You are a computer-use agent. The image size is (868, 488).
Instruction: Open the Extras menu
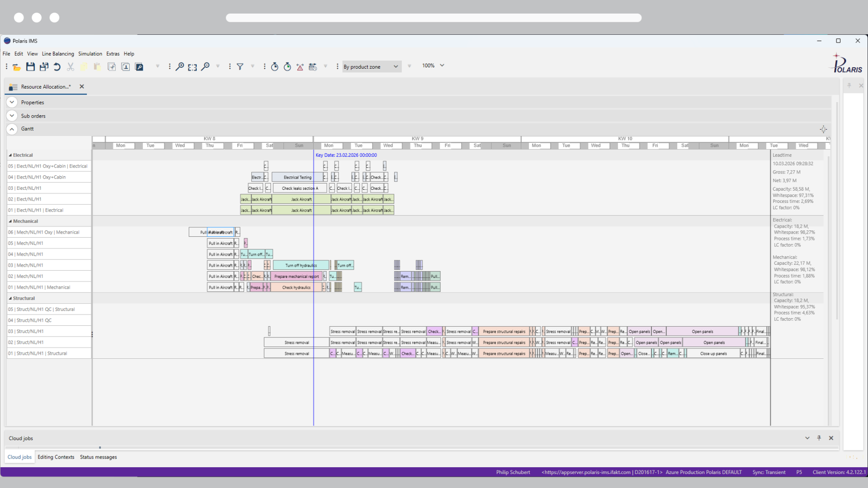[x=113, y=54]
